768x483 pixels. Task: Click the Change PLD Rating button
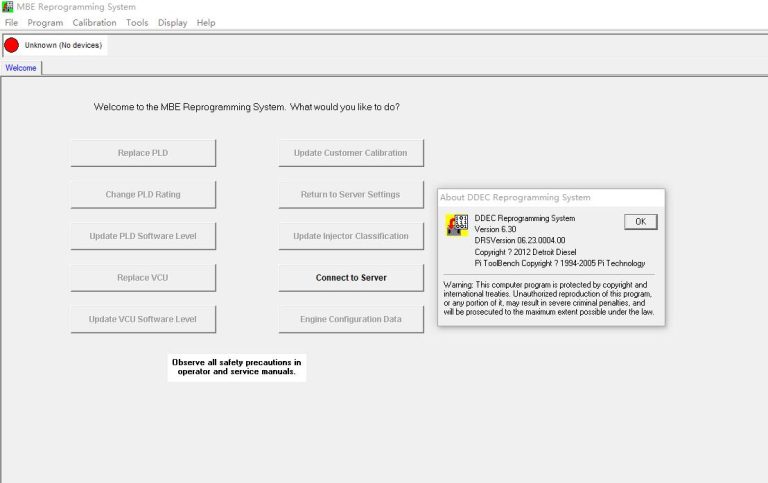click(x=143, y=195)
